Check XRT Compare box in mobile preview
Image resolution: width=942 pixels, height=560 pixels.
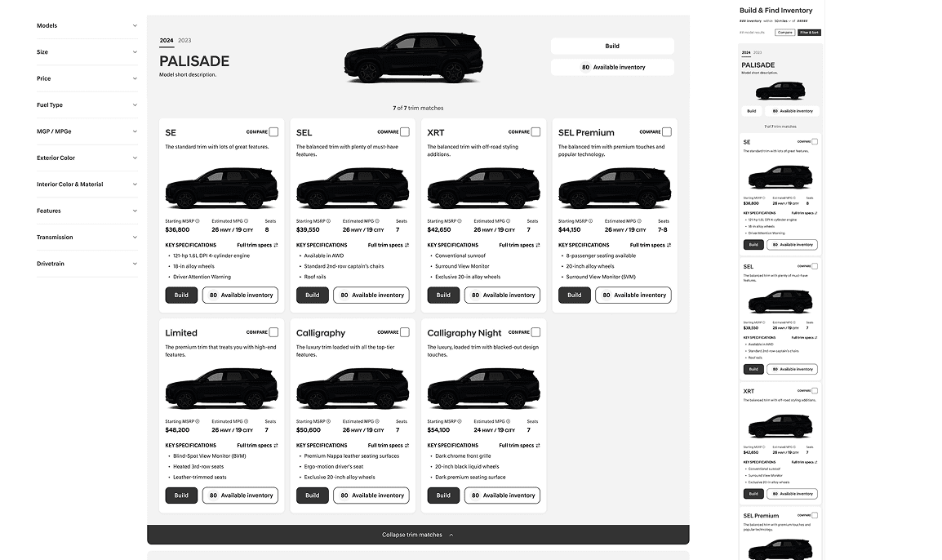(x=815, y=390)
